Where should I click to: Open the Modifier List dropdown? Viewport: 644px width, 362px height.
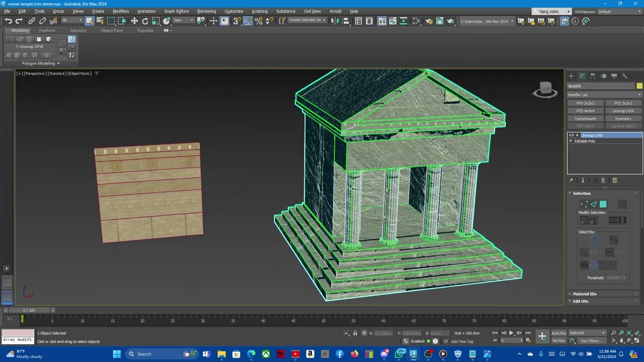pyautogui.click(x=605, y=95)
